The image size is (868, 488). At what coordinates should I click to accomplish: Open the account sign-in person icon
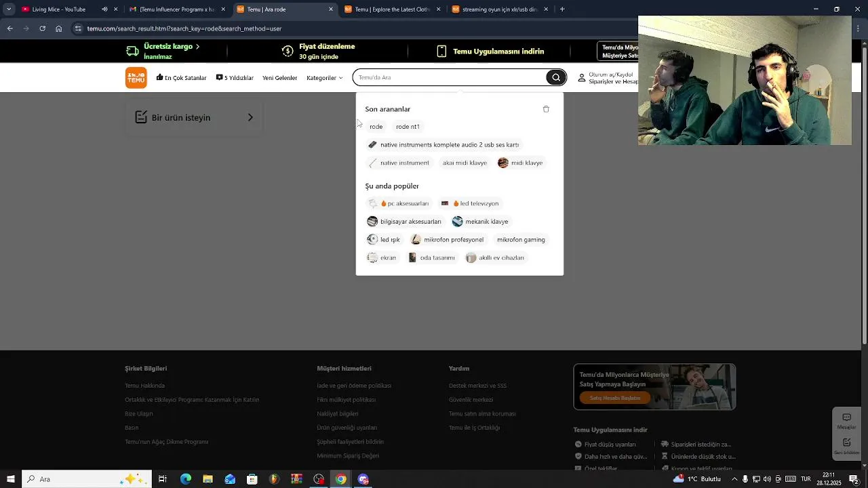581,78
